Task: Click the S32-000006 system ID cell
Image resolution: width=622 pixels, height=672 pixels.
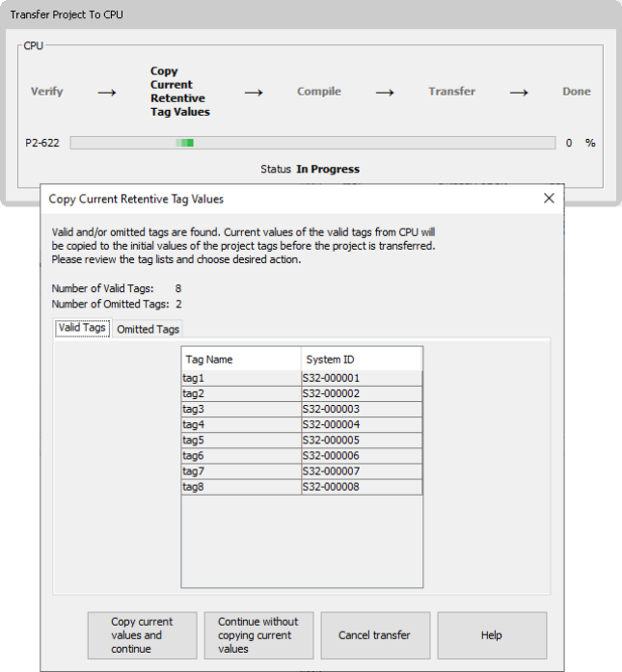Action: [361, 456]
